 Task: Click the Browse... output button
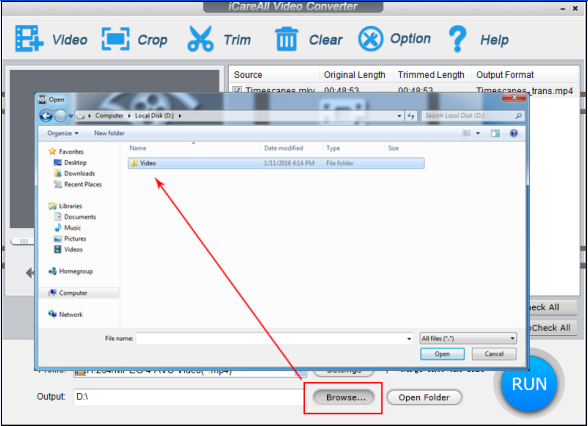tap(344, 398)
